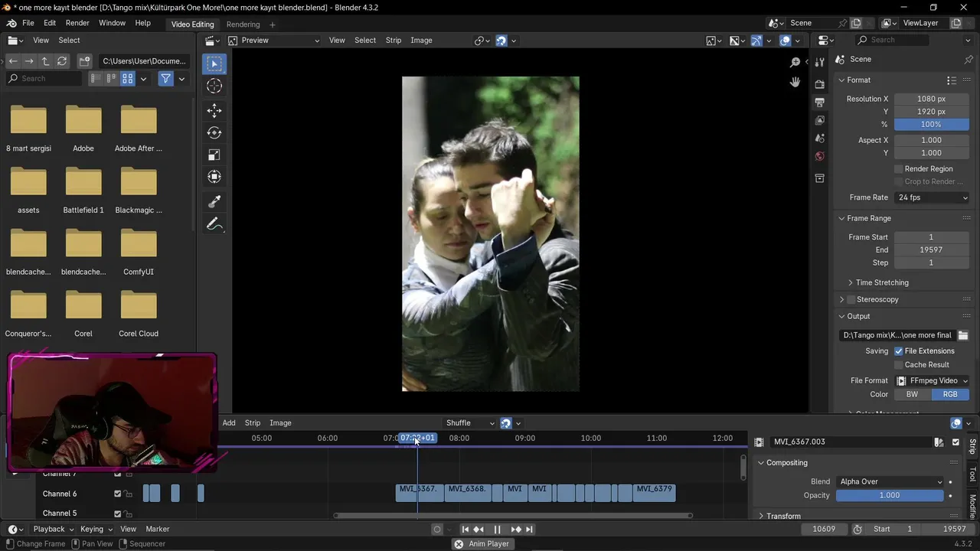Open the File Format FFmpeg Video dropdown
Viewport: 980px width, 551px height.
coord(932,380)
